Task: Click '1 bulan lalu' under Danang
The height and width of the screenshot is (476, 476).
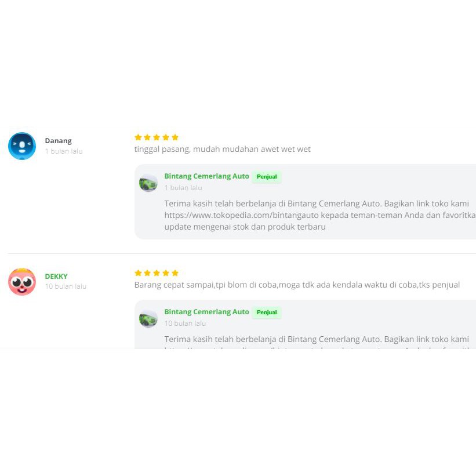Action: (x=64, y=151)
